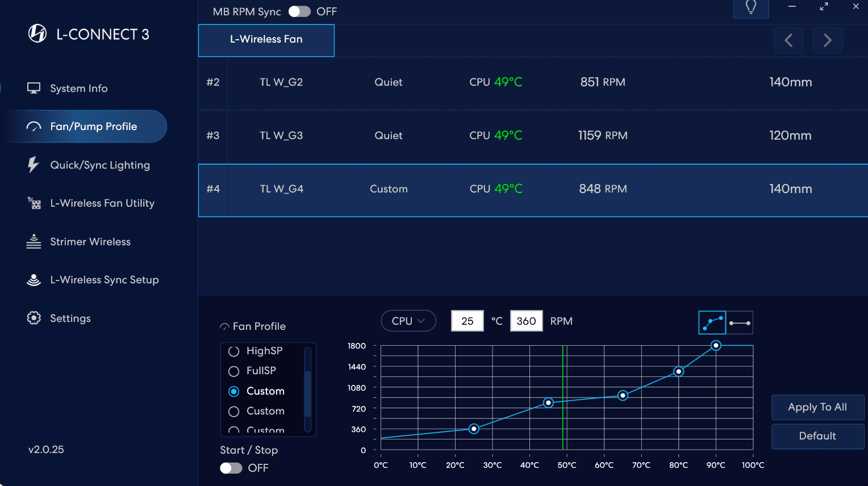Select the curve point at 80°C
Screen dimensions: 868x486
pyautogui.click(x=678, y=371)
